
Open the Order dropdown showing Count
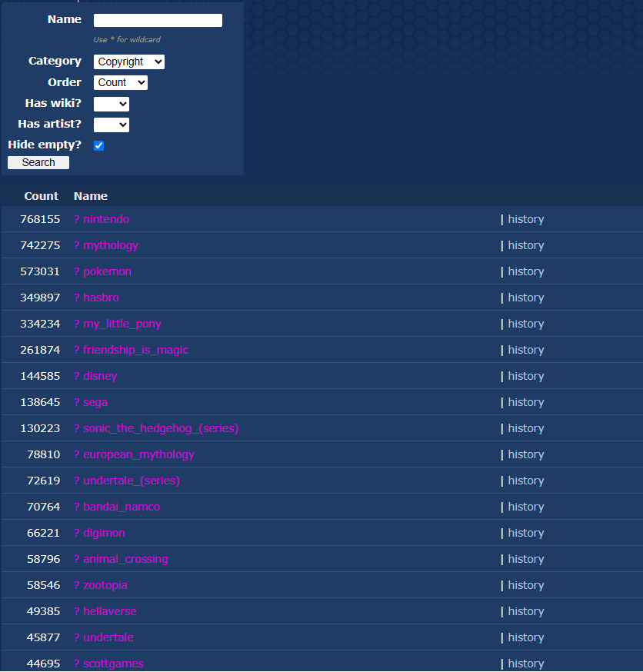(x=121, y=83)
